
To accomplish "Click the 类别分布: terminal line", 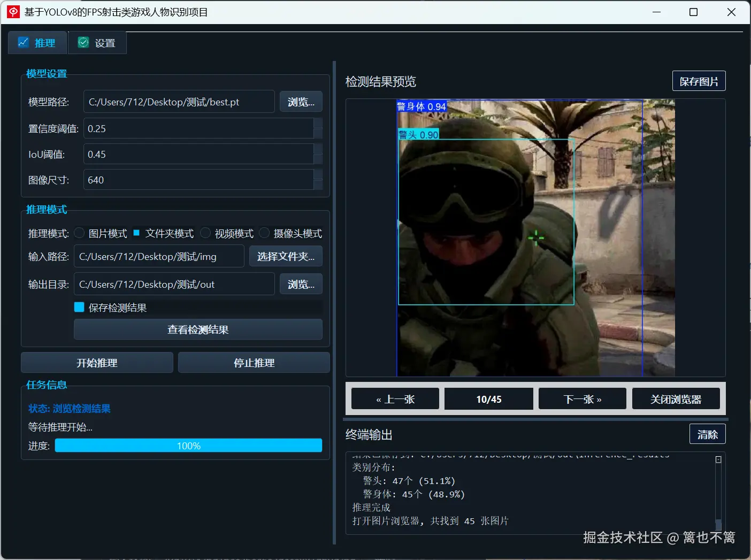I will 373,467.
